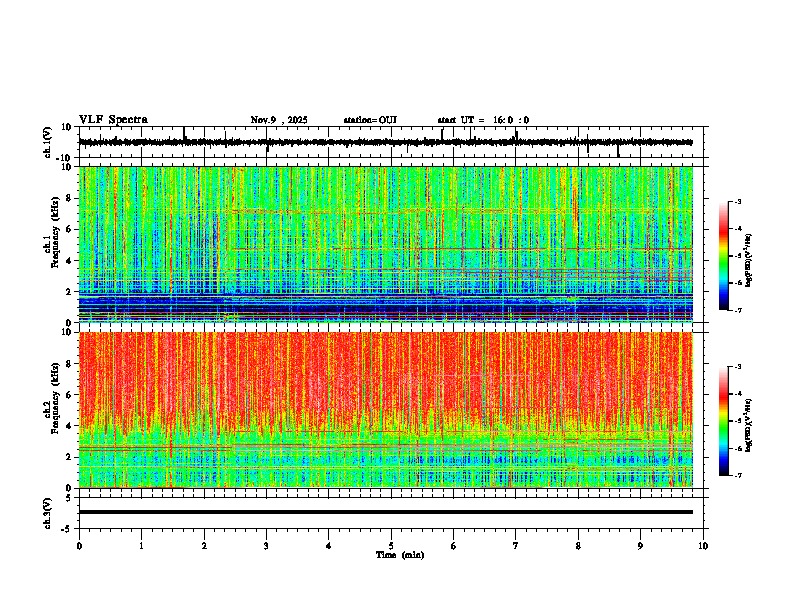
Task: Click the ch.1 spectrogram color scale bar
Action: click(723, 256)
